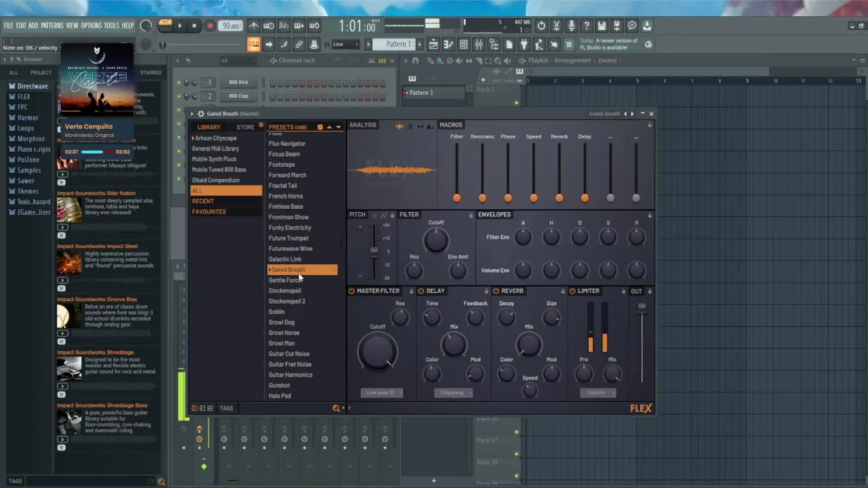The width and height of the screenshot is (868, 488).
Task: Toggle wait for input before recording
Action: (x=269, y=26)
